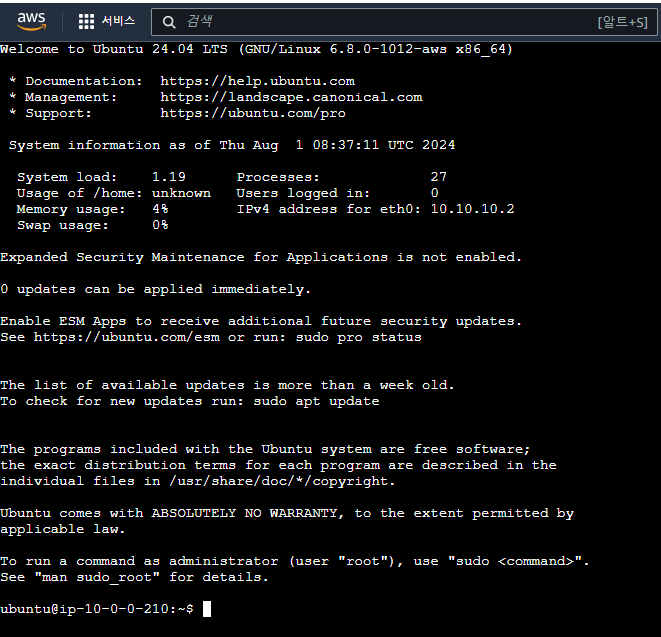
Task: Click the Welcome to Ubuntu 24.04 LTS line
Action: click(x=257, y=49)
